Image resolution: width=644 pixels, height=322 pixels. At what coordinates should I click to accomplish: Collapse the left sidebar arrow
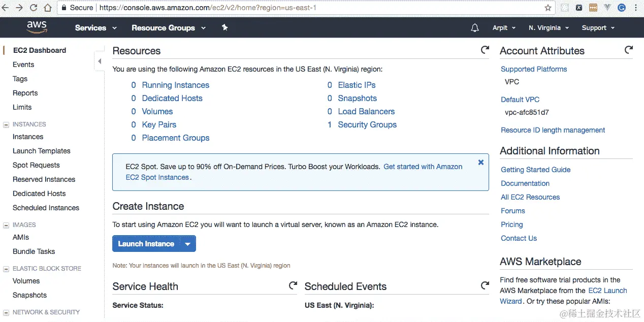100,61
